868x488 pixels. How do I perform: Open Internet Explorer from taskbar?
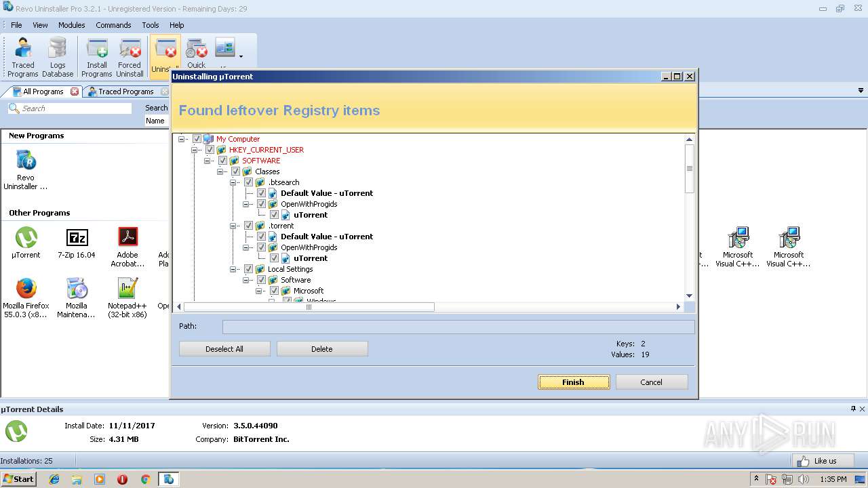click(x=54, y=479)
